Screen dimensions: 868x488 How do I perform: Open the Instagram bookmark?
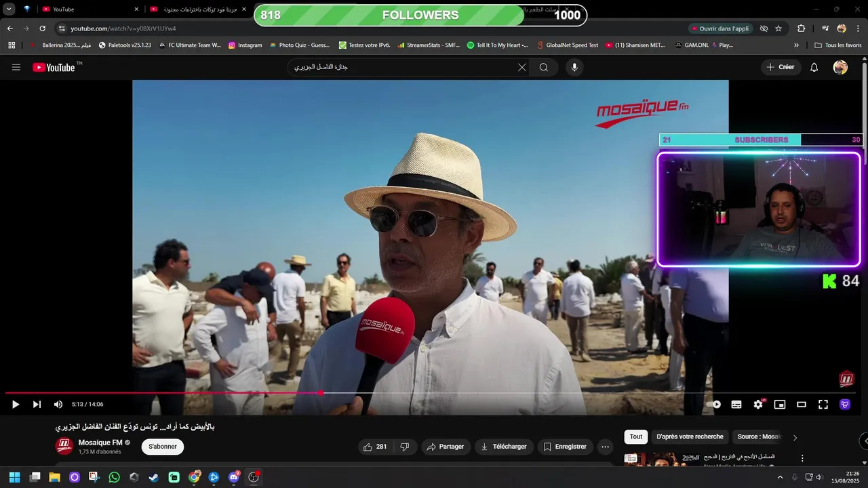(x=245, y=45)
